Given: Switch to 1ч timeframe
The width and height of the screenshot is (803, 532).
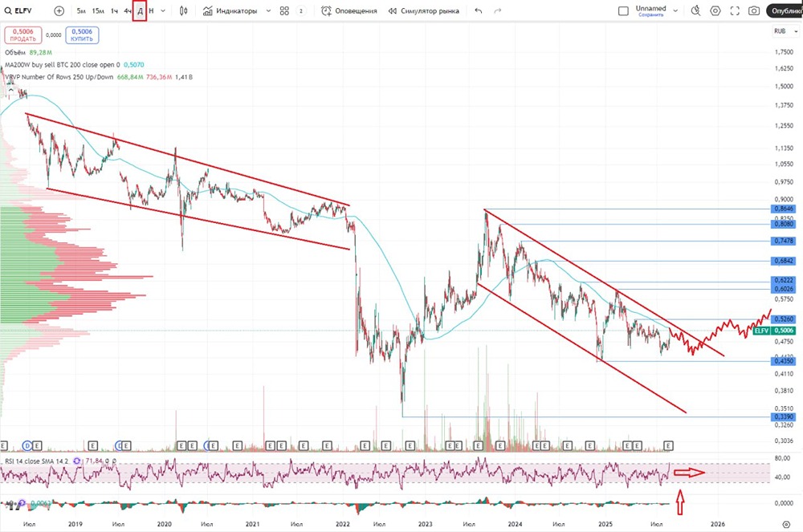Looking at the screenshot, I should click(114, 10).
